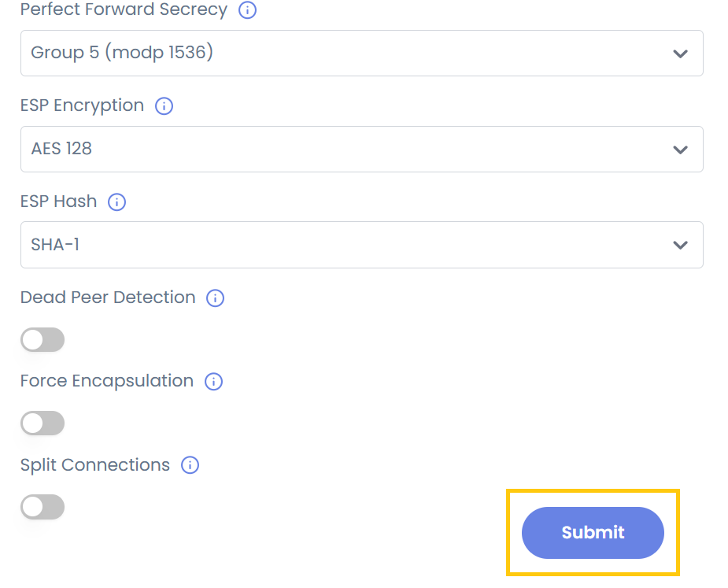The image size is (728, 588).
Task: Select the ESP Hash label
Action: point(58,202)
